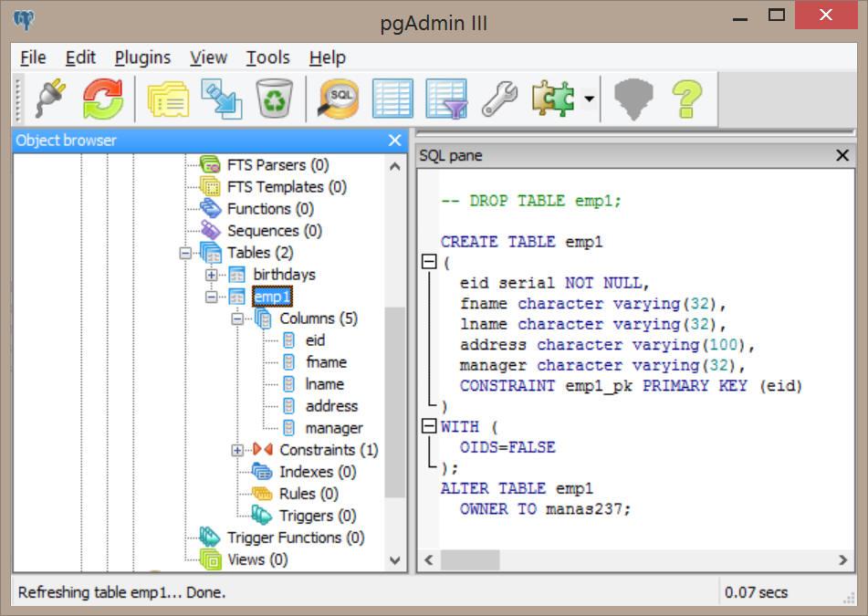Open the SQL query tool

339,99
